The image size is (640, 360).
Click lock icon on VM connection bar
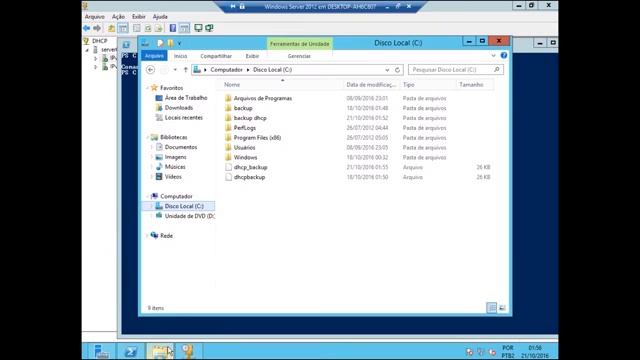click(242, 7)
